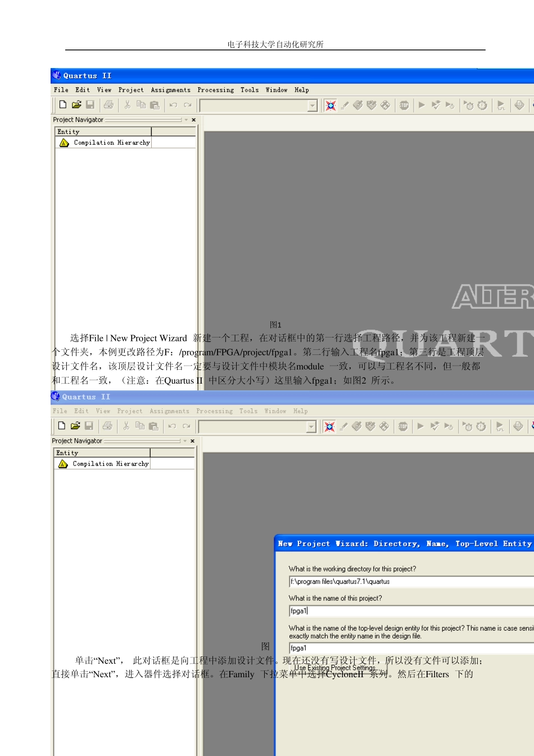The image size is (534, 756).
Task: Open upper Project Navigator panel menu arrow
Action: tap(186, 120)
